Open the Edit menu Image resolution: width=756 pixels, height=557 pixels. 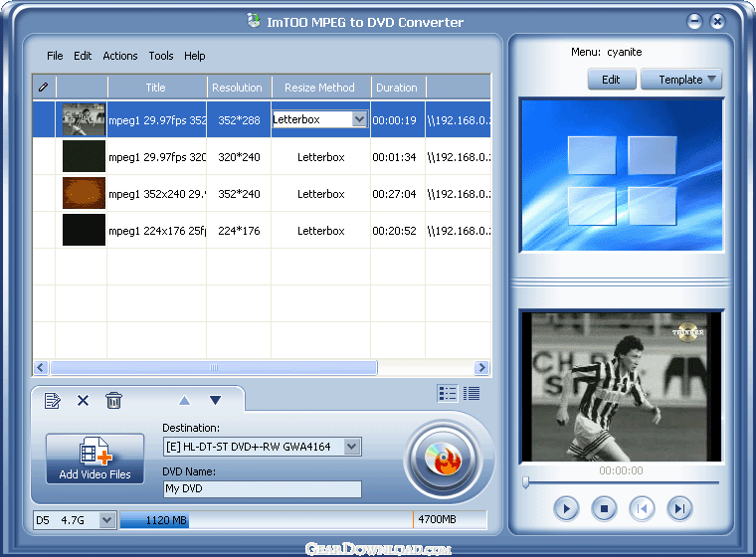coord(83,56)
